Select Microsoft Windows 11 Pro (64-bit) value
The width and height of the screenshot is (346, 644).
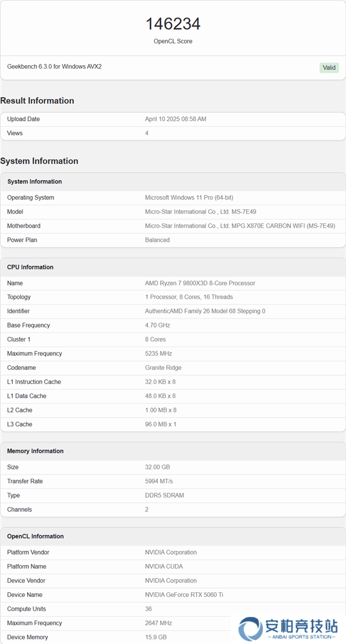click(x=189, y=198)
